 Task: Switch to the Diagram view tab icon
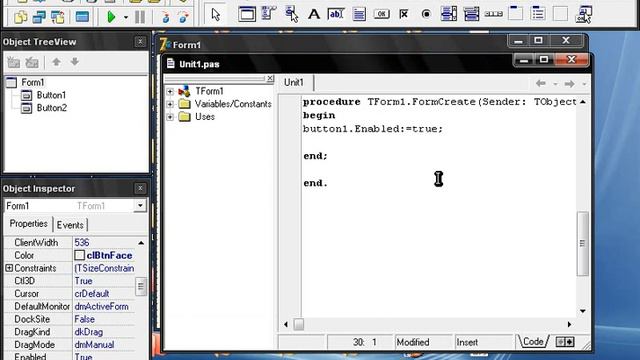pos(565,342)
